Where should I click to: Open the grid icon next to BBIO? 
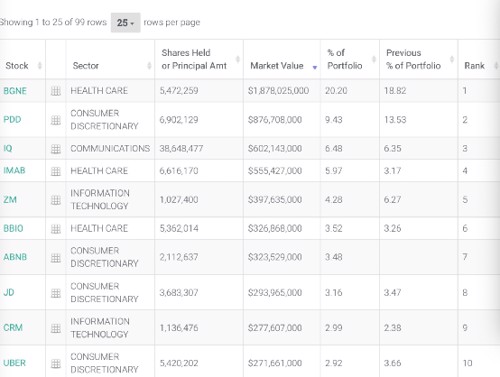click(x=56, y=229)
